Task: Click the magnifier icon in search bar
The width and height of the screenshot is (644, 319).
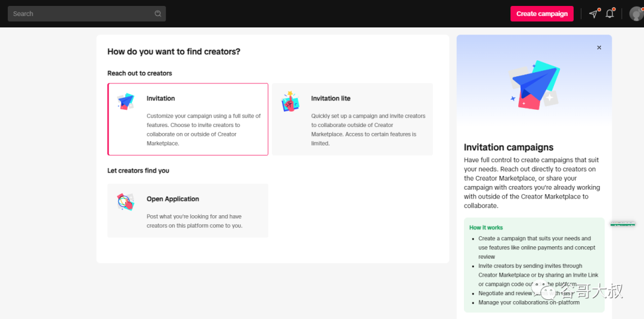Action: coord(158,14)
